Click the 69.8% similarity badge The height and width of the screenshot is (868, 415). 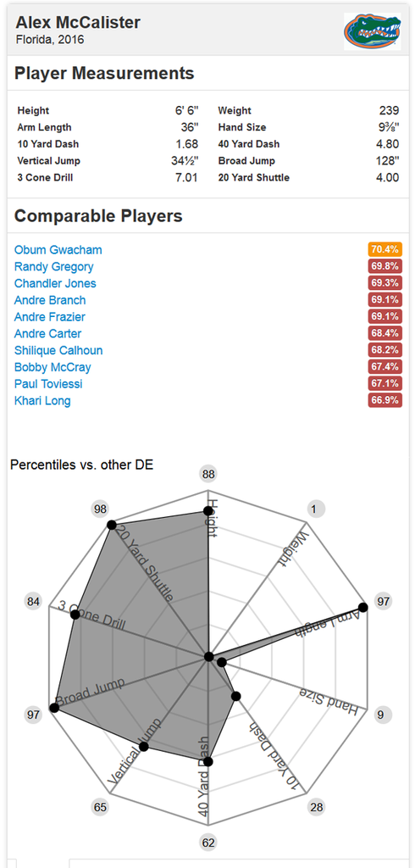click(385, 266)
